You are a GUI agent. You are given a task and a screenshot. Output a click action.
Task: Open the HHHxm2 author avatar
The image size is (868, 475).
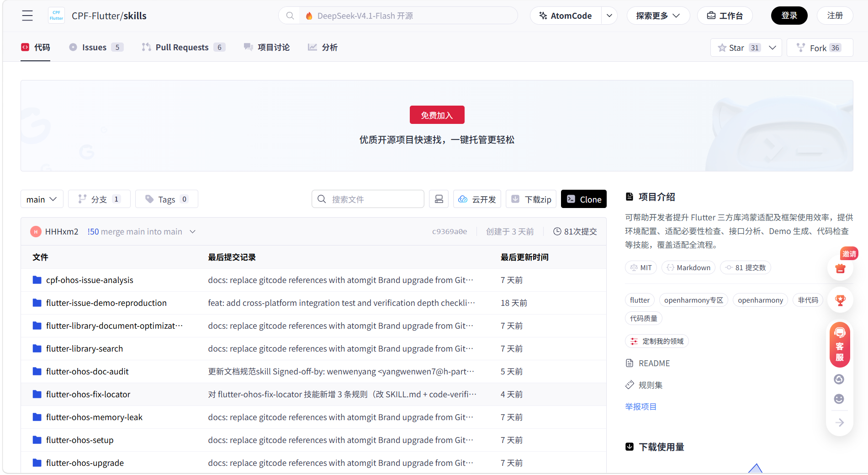36,232
